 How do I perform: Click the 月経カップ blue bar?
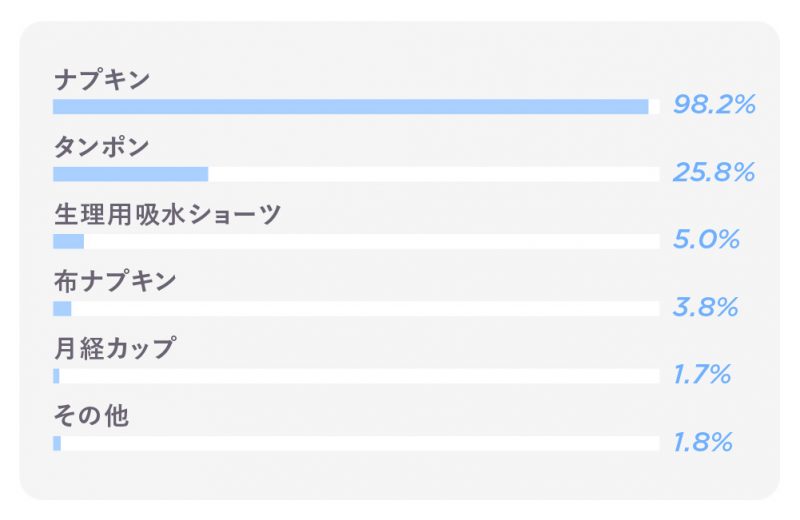(56, 376)
